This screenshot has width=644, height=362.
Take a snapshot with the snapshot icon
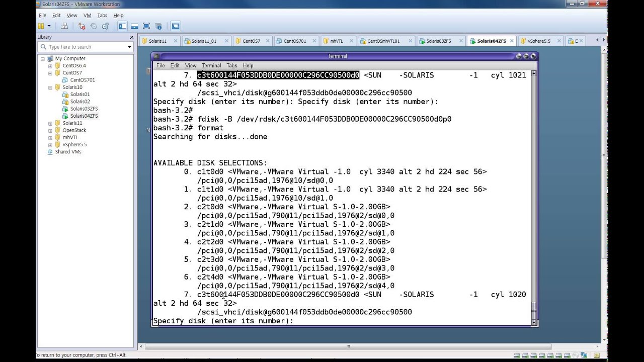[82, 26]
